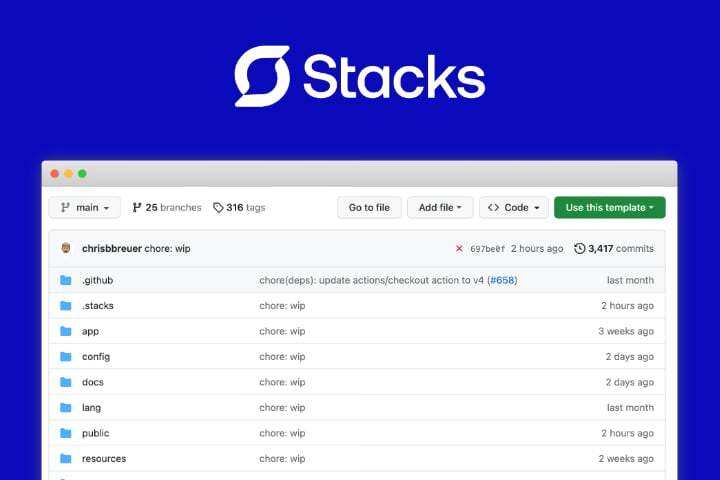The width and height of the screenshot is (720, 480).
Task: Click the red failed status X icon
Action: (459, 249)
